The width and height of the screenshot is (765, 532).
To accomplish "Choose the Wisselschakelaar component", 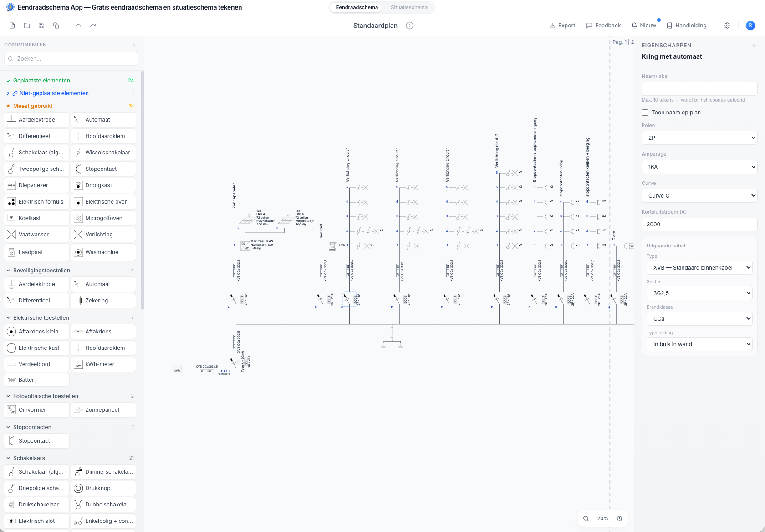I will 103,153.
